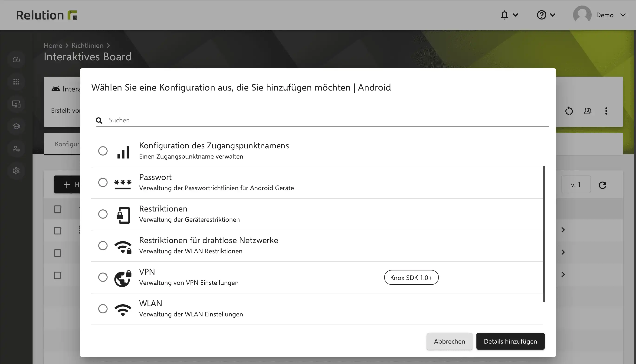Select the VPN radio button
The width and height of the screenshot is (636, 364).
pos(103,277)
